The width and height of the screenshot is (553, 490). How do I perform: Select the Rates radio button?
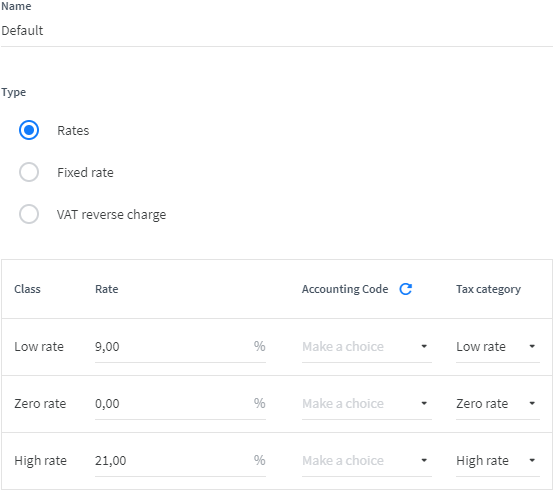[x=29, y=130]
